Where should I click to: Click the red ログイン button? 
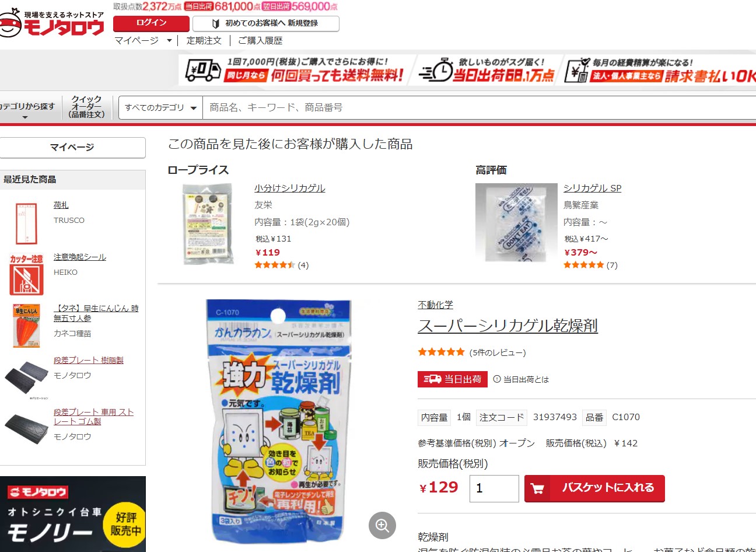pyautogui.click(x=151, y=23)
